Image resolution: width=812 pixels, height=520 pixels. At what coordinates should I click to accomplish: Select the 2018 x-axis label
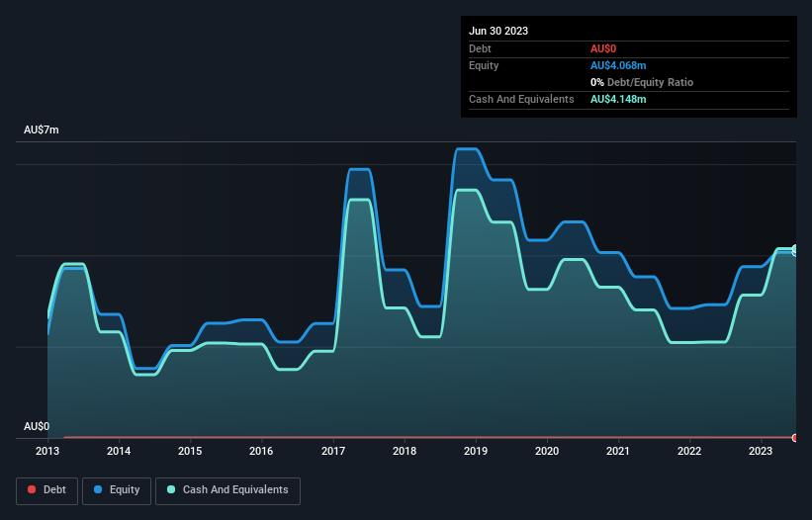pos(405,451)
